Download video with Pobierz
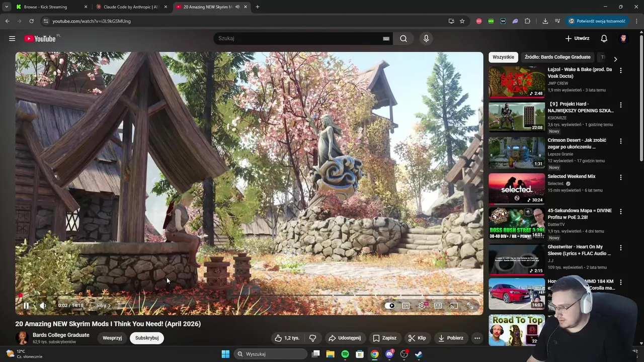The height and width of the screenshot is (362, 644). click(x=451, y=338)
